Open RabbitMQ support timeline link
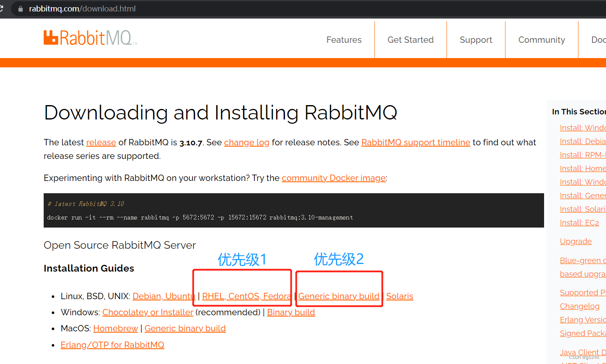606x364 pixels. 416,142
